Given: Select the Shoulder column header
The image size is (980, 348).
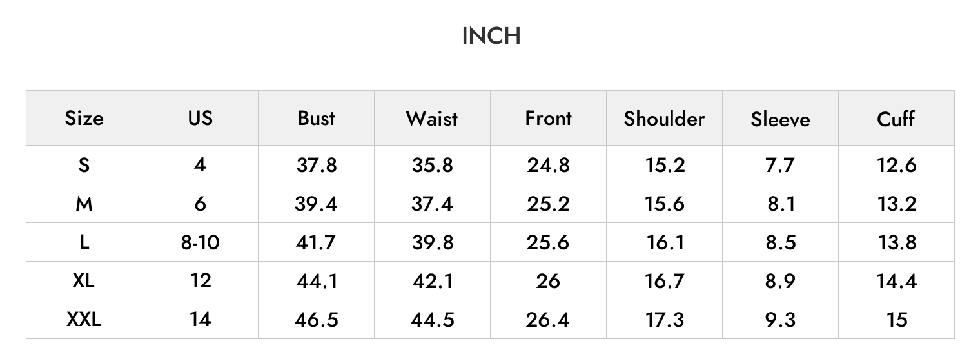Looking at the screenshot, I should click(x=664, y=119).
